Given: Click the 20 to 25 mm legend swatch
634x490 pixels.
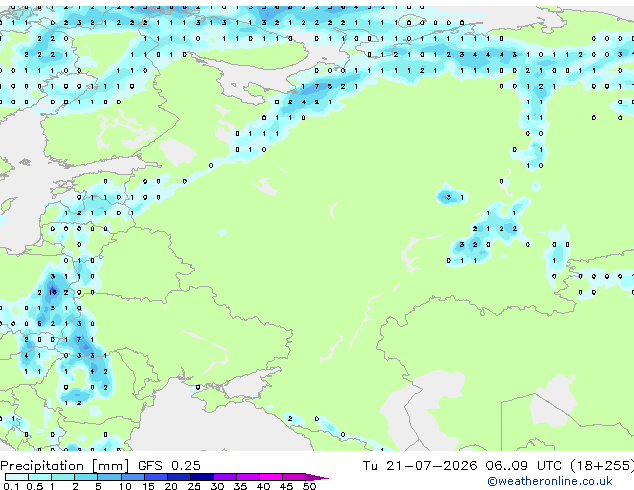Looking at the screenshot, I should tap(178, 477).
